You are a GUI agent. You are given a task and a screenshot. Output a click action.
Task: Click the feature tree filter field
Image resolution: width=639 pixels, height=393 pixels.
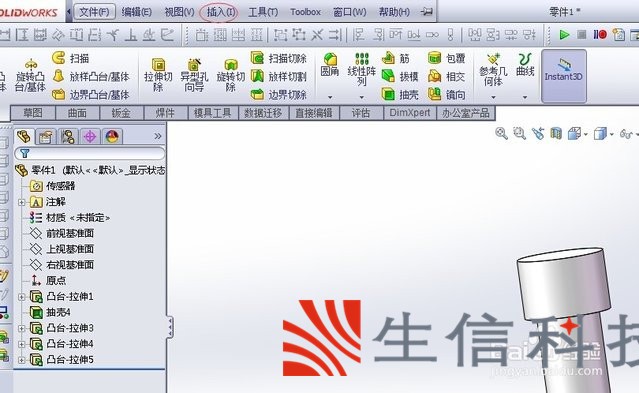click(x=90, y=153)
